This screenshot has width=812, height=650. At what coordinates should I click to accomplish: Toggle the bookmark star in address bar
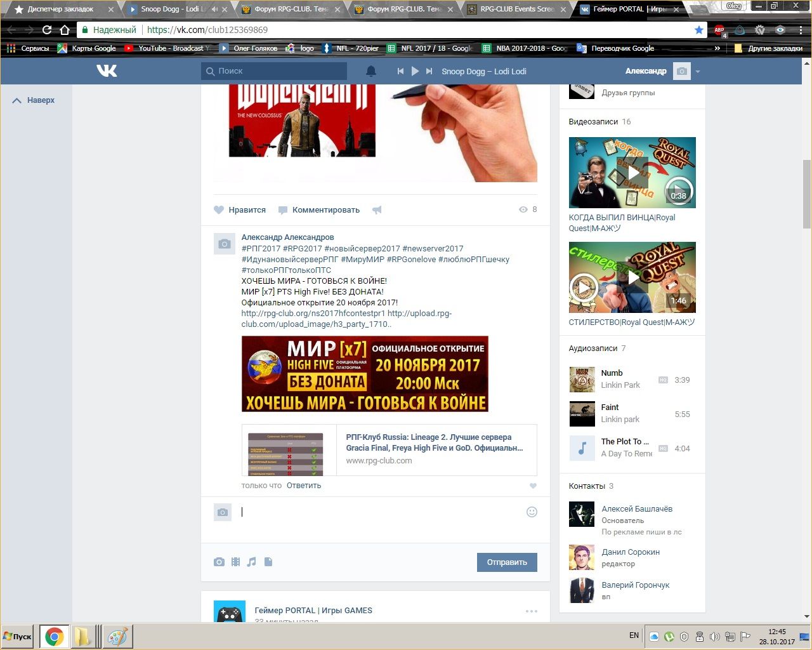coord(699,30)
